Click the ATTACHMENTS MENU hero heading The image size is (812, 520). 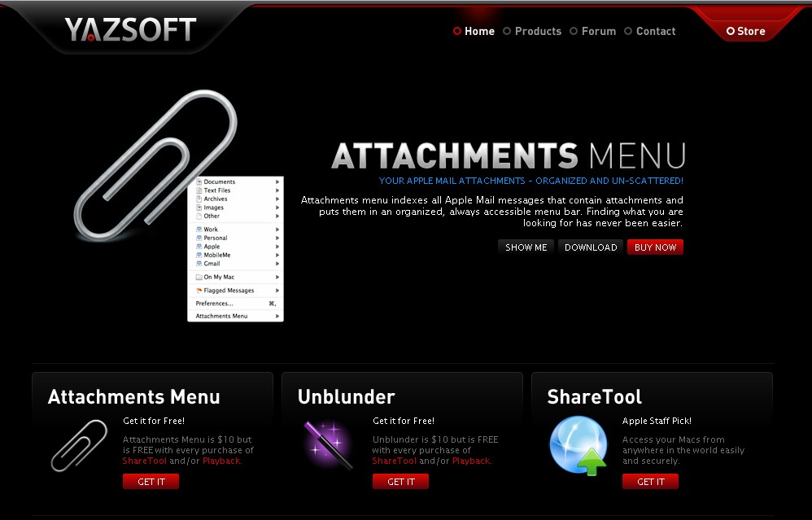pyautogui.click(x=509, y=156)
